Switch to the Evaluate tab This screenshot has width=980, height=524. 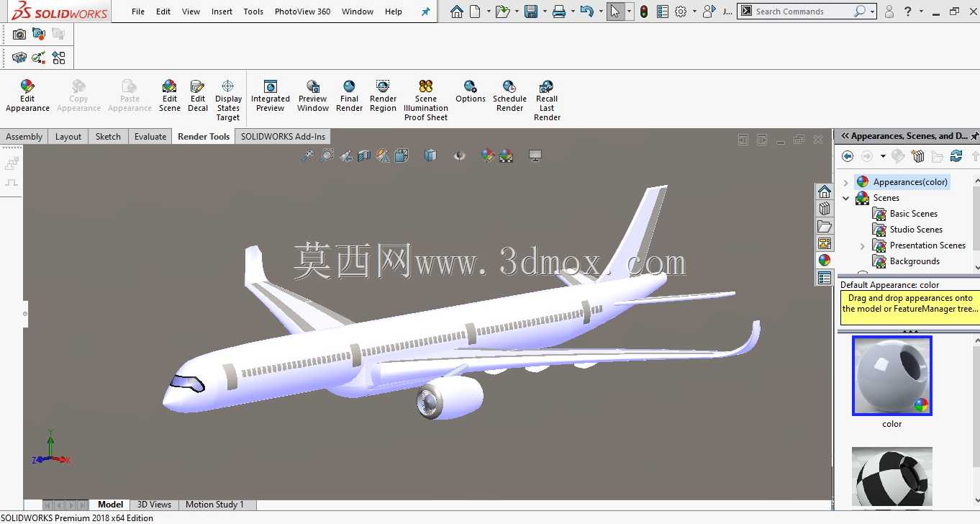click(150, 137)
